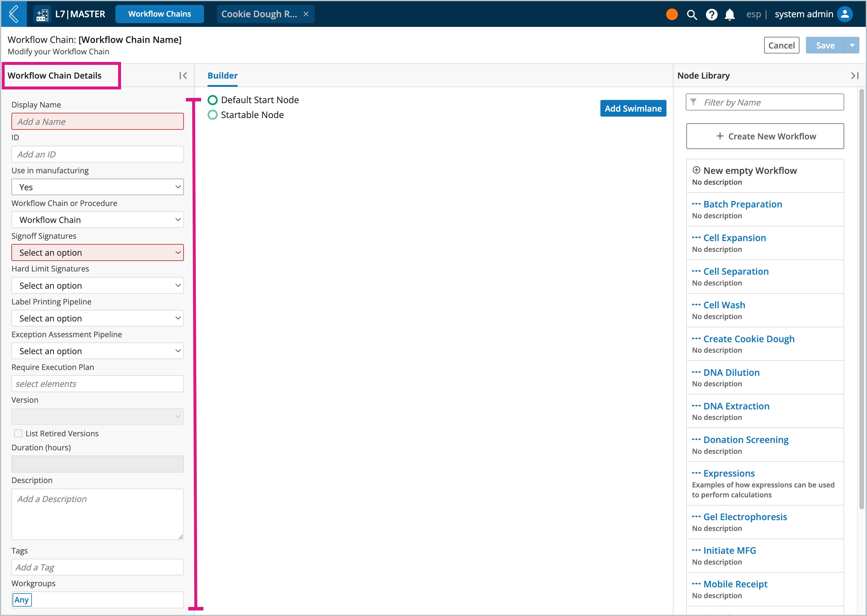This screenshot has width=867, height=616.
Task: Open the L7 apps grid icon
Action: click(x=42, y=14)
